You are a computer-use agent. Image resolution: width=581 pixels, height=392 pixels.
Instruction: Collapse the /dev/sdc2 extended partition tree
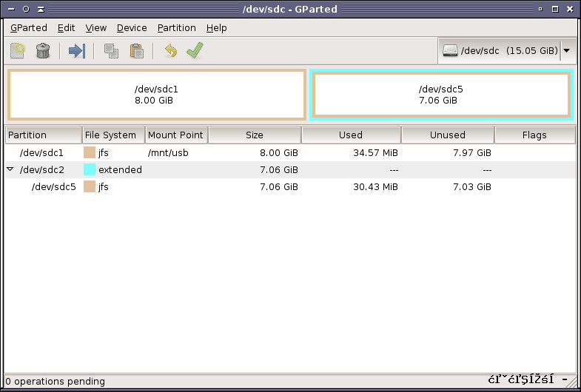[10, 169]
